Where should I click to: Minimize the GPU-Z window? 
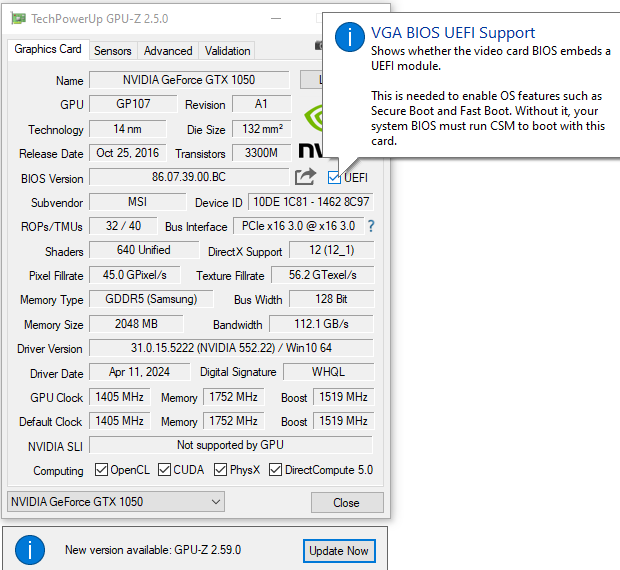[x=276, y=19]
